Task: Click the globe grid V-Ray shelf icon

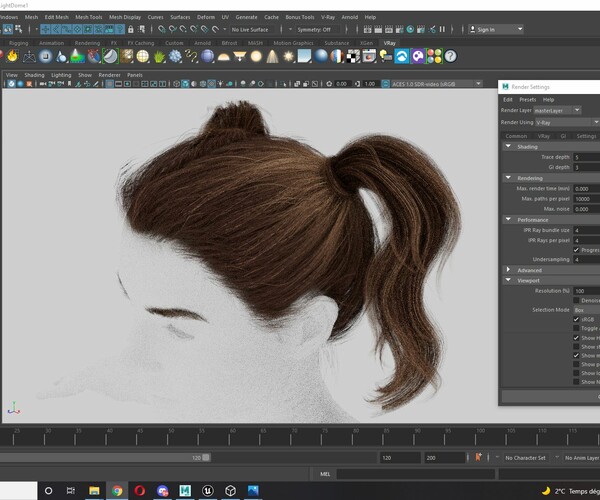Action: (x=143, y=56)
